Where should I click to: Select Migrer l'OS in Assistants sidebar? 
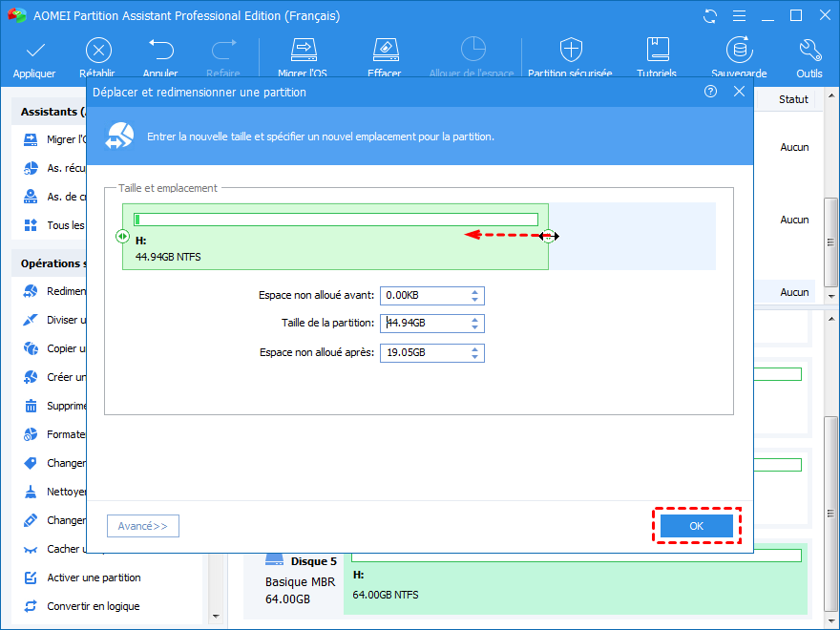pyautogui.click(x=54, y=139)
